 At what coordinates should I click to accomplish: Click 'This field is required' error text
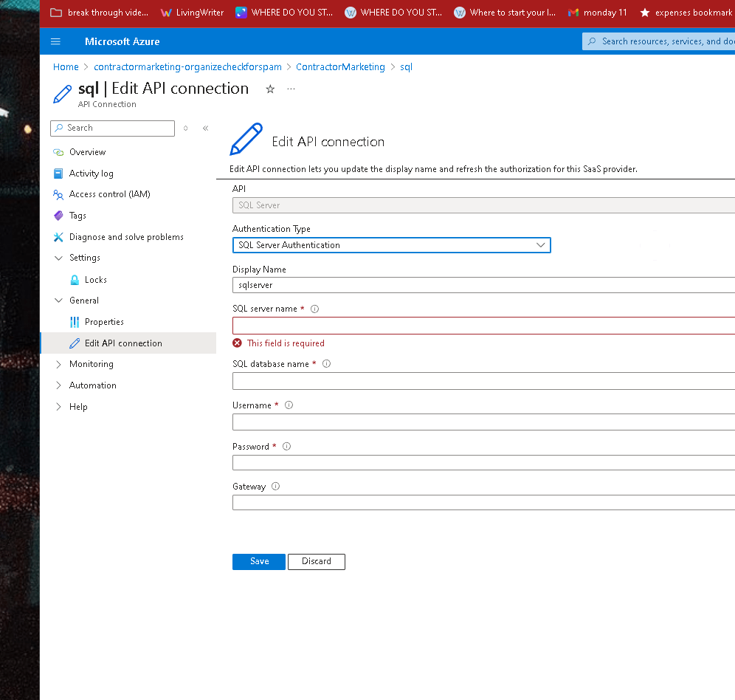point(286,343)
